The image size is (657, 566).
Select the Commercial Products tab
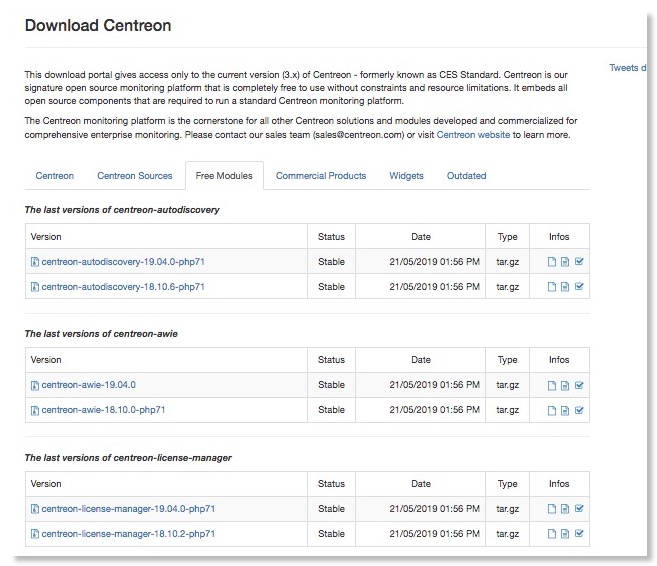coord(321,176)
